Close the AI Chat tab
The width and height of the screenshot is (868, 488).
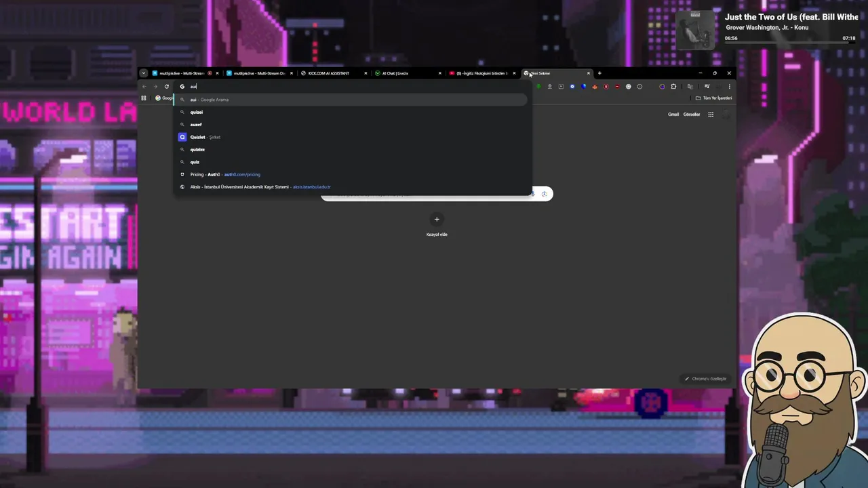point(439,73)
